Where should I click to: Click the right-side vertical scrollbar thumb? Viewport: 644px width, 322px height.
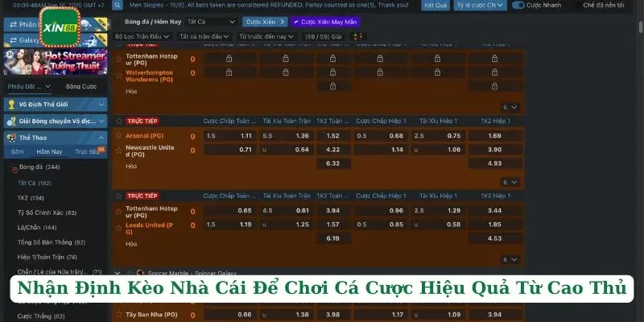pos(640,27)
